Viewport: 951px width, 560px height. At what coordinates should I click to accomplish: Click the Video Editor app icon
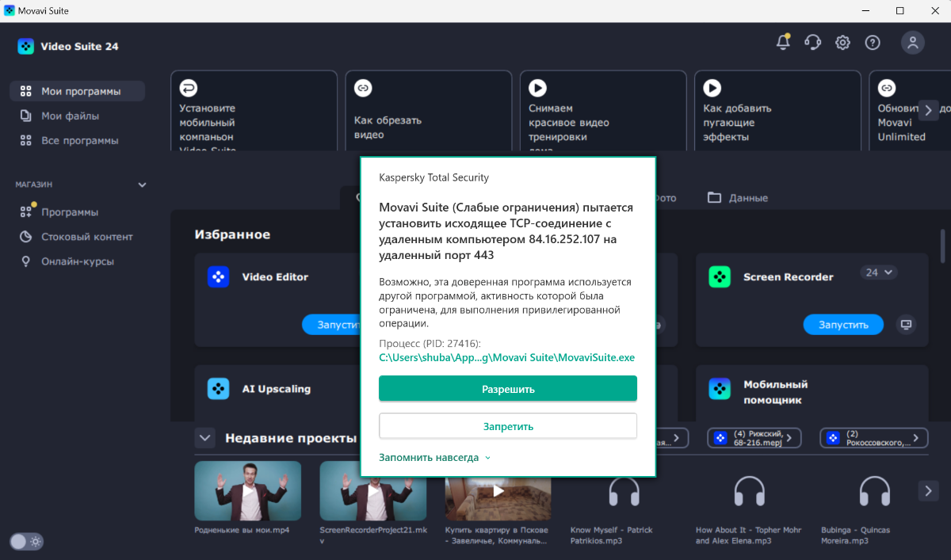click(219, 276)
